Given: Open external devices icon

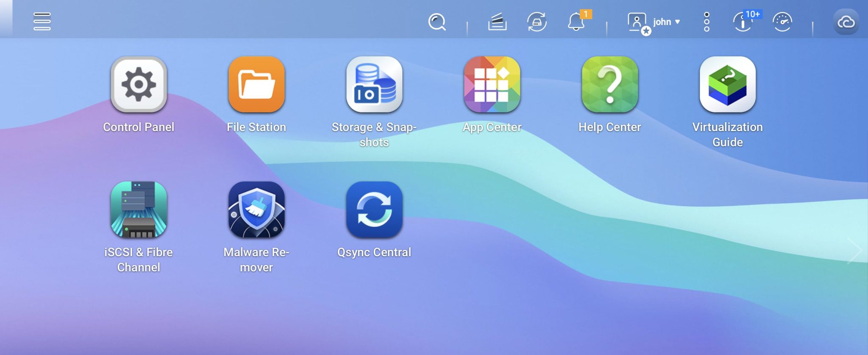Looking at the screenshot, I should (x=537, y=22).
